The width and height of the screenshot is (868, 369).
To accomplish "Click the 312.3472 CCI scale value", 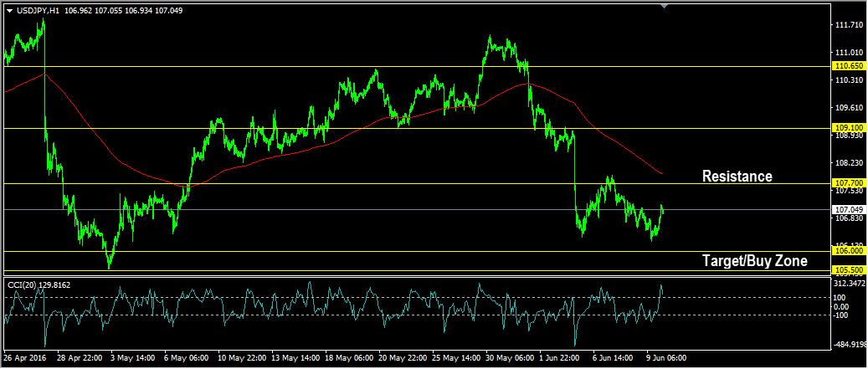I will click(851, 284).
